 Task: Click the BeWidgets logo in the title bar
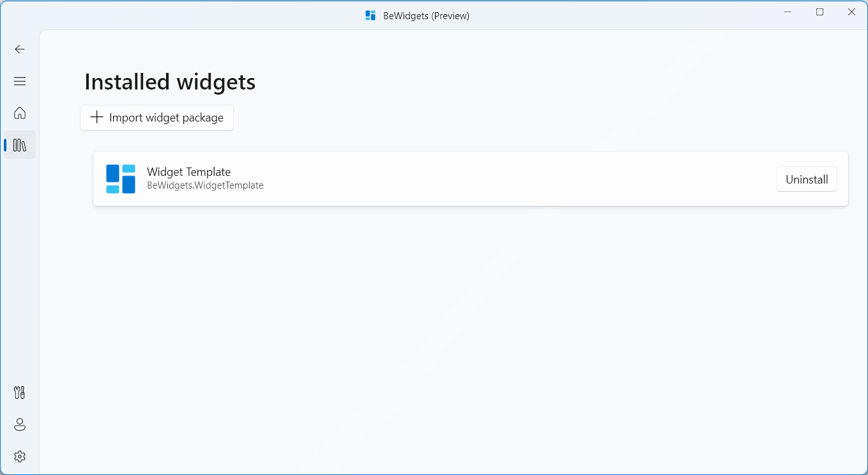click(x=370, y=15)
